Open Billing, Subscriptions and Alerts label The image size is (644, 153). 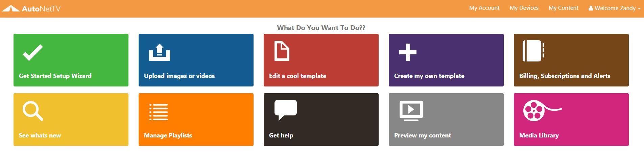tap(565, 76)
